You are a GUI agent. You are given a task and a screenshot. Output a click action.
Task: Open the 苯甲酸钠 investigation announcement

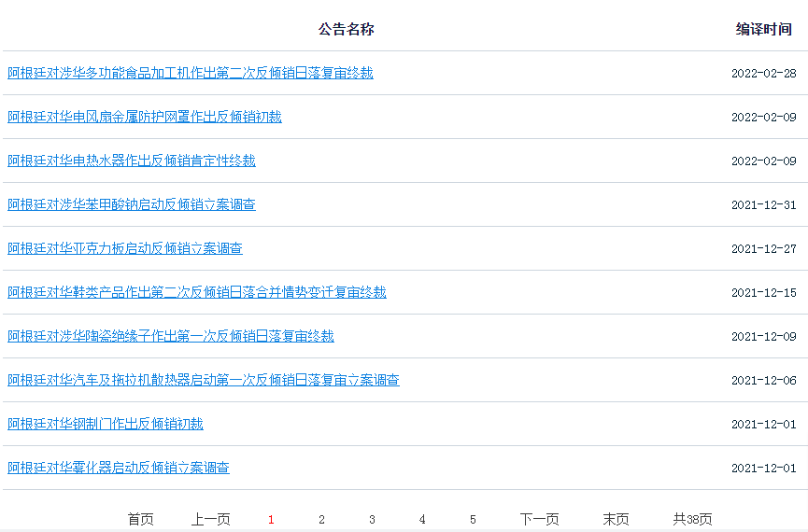point(132,204)
